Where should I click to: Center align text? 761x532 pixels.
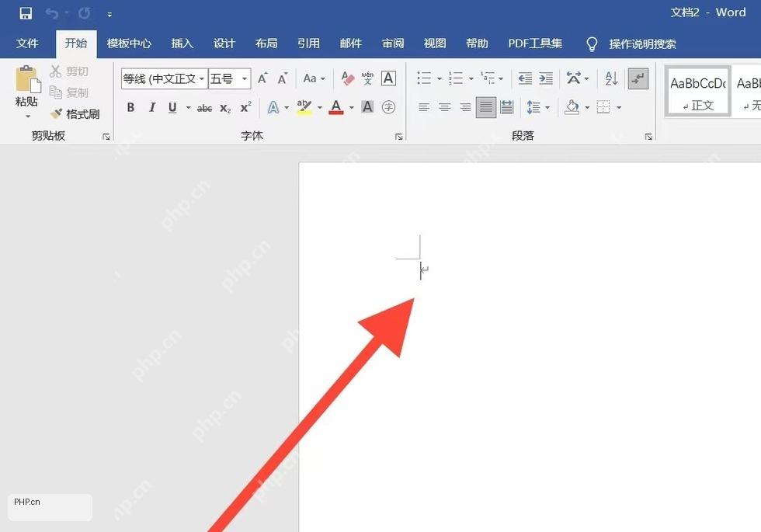coord(444,107)
